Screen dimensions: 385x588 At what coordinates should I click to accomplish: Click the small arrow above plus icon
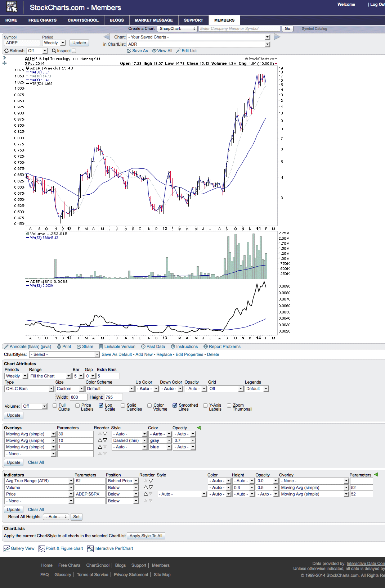[4, 58]
